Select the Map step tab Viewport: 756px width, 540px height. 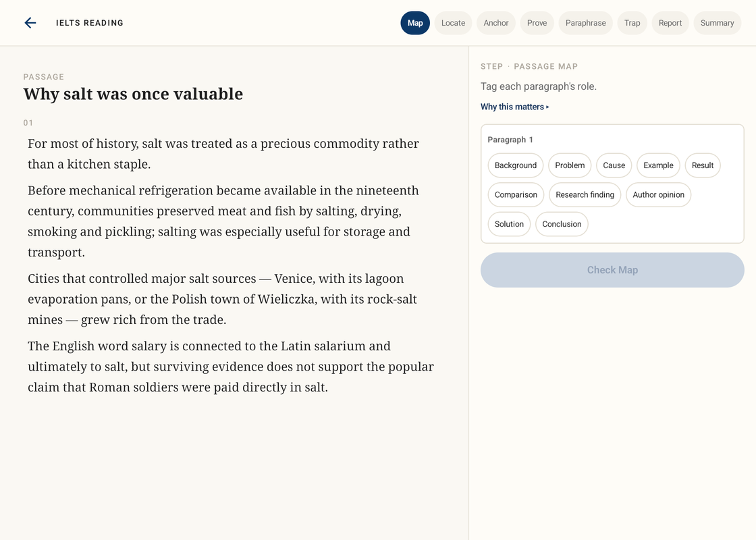pos(415,23)
